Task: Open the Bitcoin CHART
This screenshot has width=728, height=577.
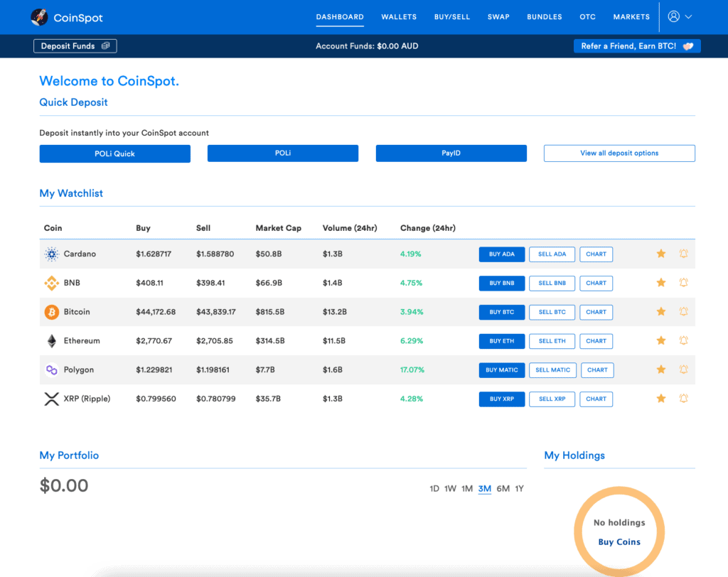Action: pos(596,313)
